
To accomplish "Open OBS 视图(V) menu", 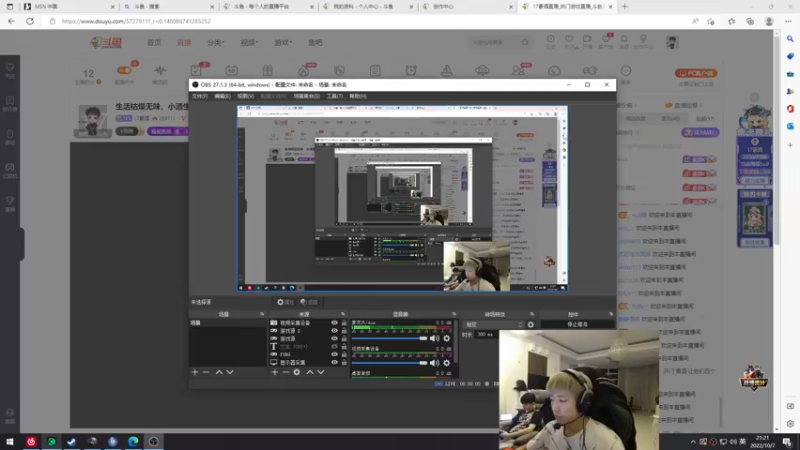I will [245, 96].
